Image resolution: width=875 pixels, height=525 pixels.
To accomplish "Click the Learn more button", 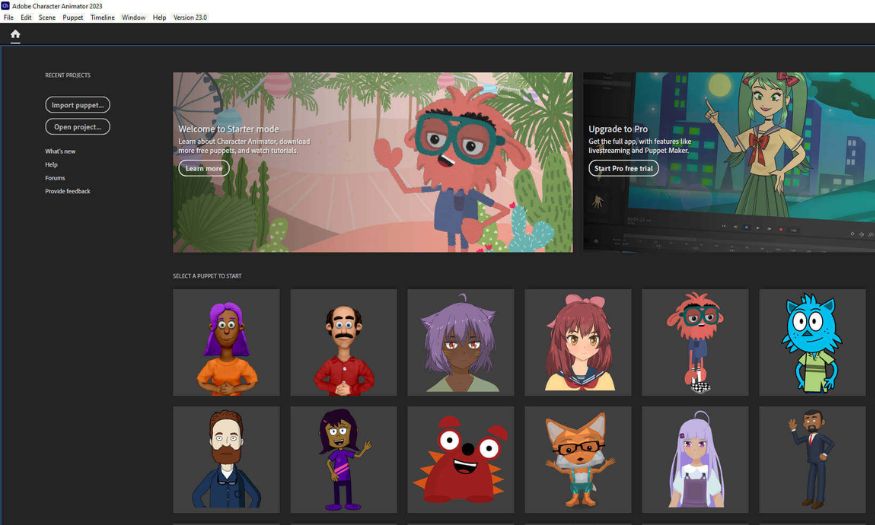I will click(x=204, y=168).
